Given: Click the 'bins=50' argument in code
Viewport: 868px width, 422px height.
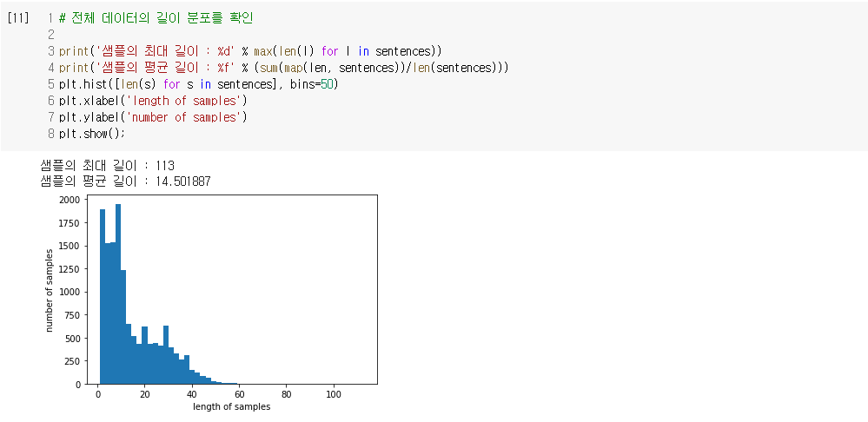Looking at the screenshot, I should point(311,84).
